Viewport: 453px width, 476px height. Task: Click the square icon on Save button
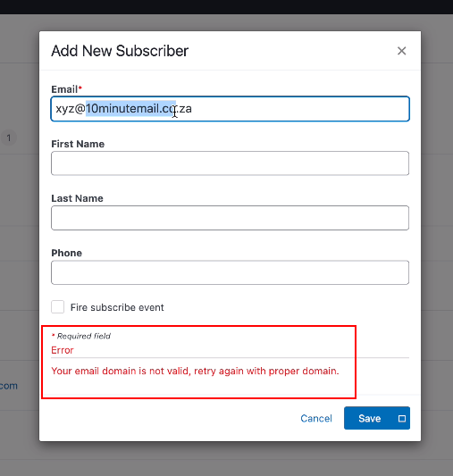[x=402, y=419]
